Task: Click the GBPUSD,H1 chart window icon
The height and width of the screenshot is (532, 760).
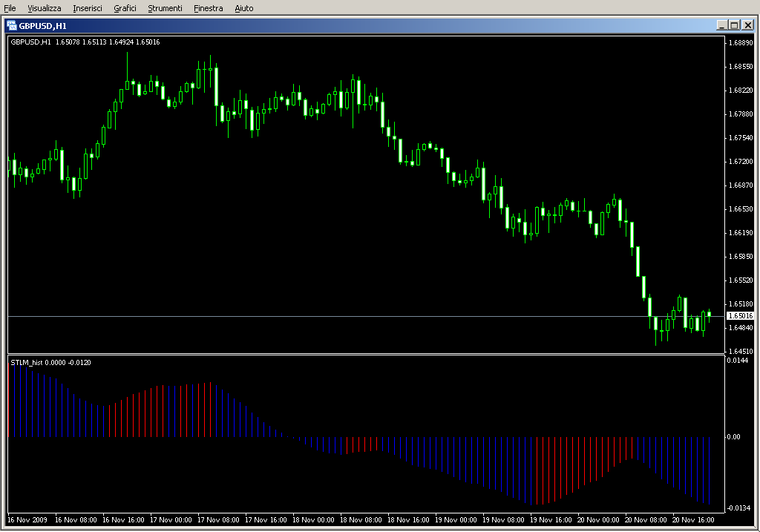Action: click(12, 26)
